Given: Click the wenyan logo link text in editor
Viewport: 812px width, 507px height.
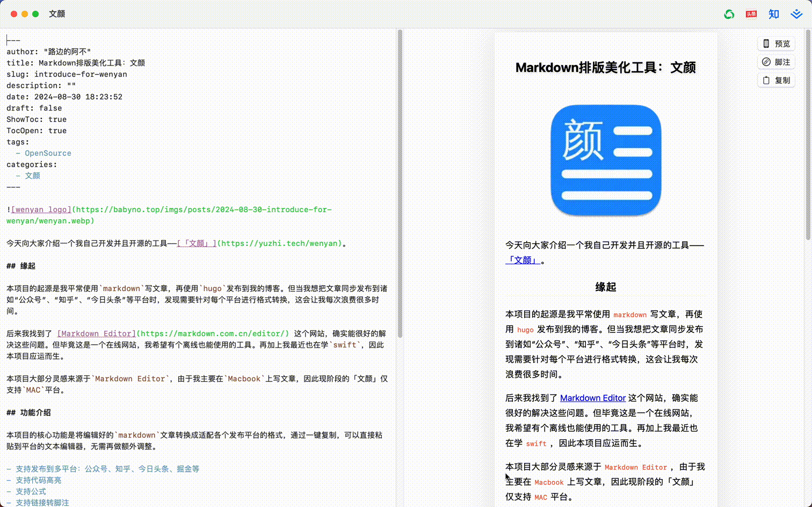Looking at the screenshot, I should point(41,209).
